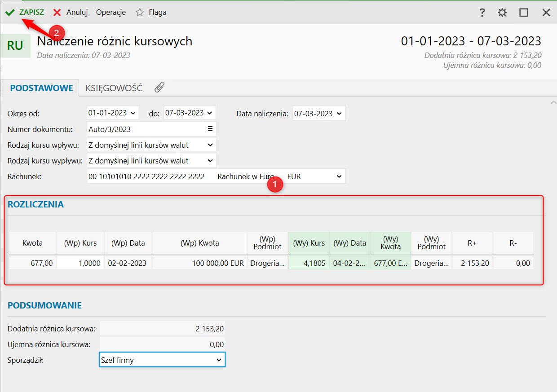Click the hamburger icon in the Numer dokumentu field
Viewport: 557px width, 392px height.
[x=210, y=129]
